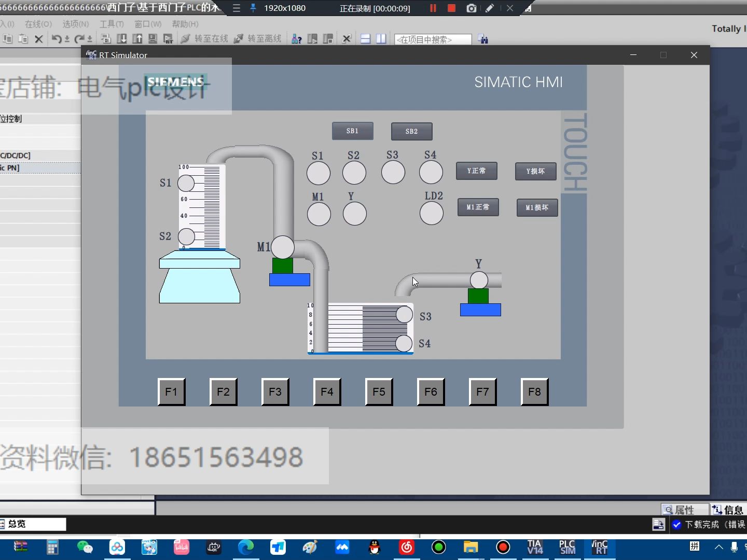This screenshot has height=560, width=747.
Task: Click the S4 indicator lamp in top row
Action: point(431,172)
